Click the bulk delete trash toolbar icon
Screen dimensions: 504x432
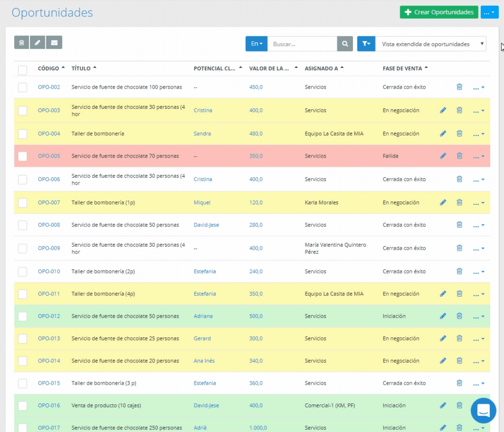[x=22, y=42]
